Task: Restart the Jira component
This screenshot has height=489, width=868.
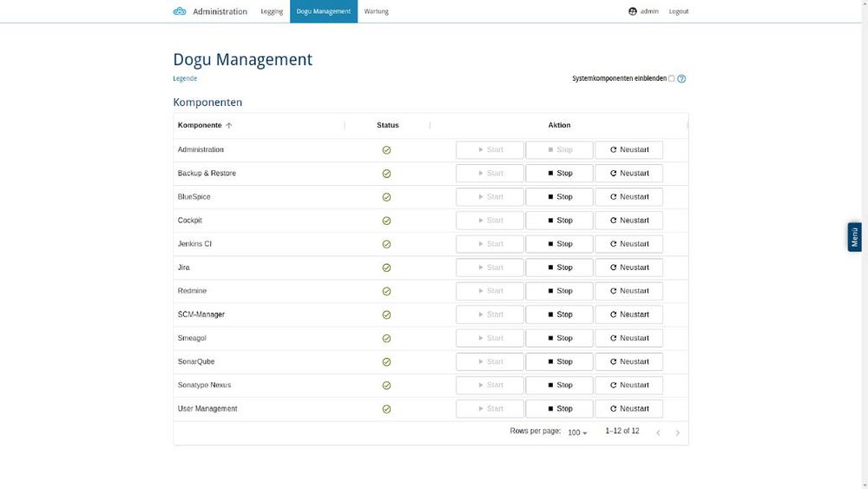Action: point(628,268)
